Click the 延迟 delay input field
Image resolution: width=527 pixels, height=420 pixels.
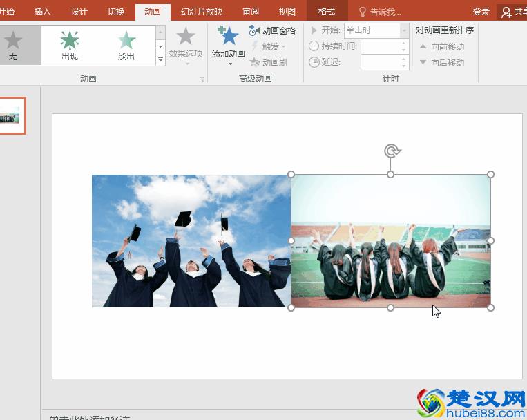click(x=380, y=63)
